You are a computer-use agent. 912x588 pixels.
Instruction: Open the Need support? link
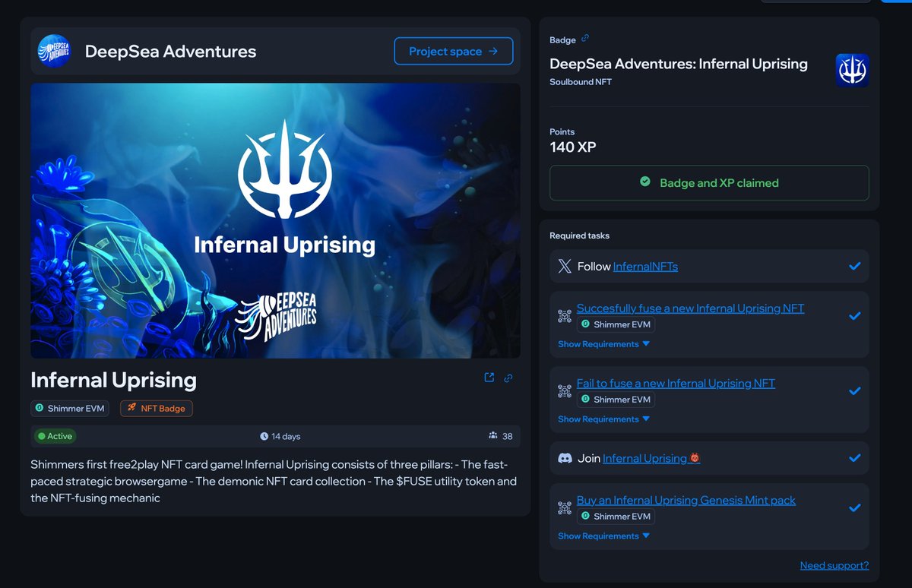[x=834, y=565]
